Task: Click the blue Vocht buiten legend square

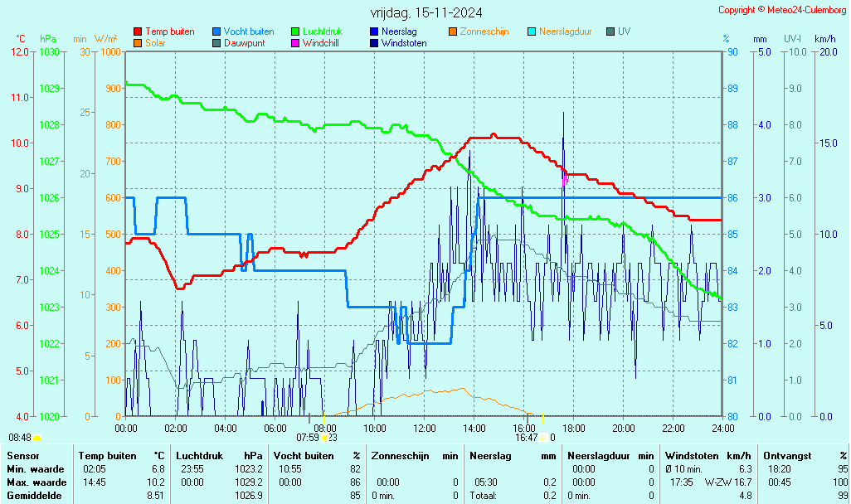Action: 216,31
